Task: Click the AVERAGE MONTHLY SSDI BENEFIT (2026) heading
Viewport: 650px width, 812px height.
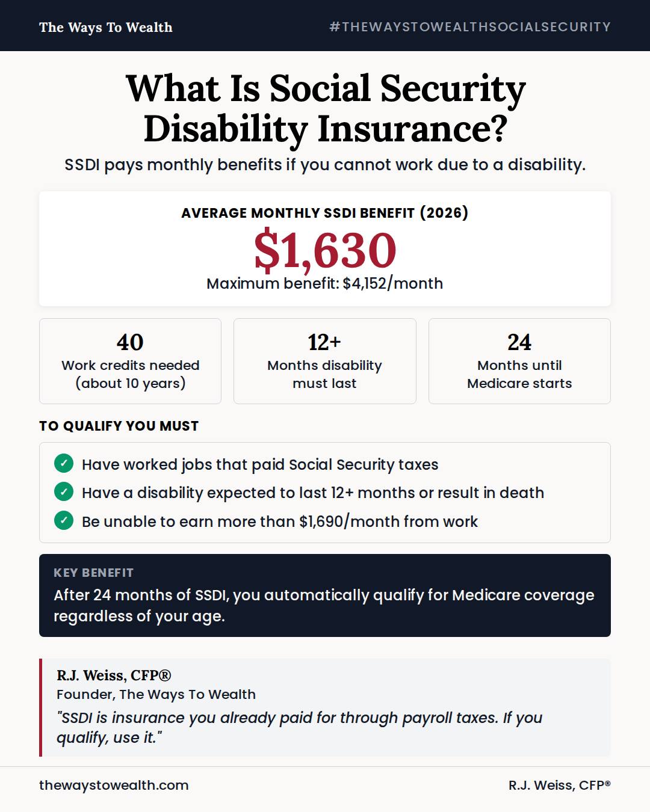Action: pyautogui.click(x=325, y=213)
